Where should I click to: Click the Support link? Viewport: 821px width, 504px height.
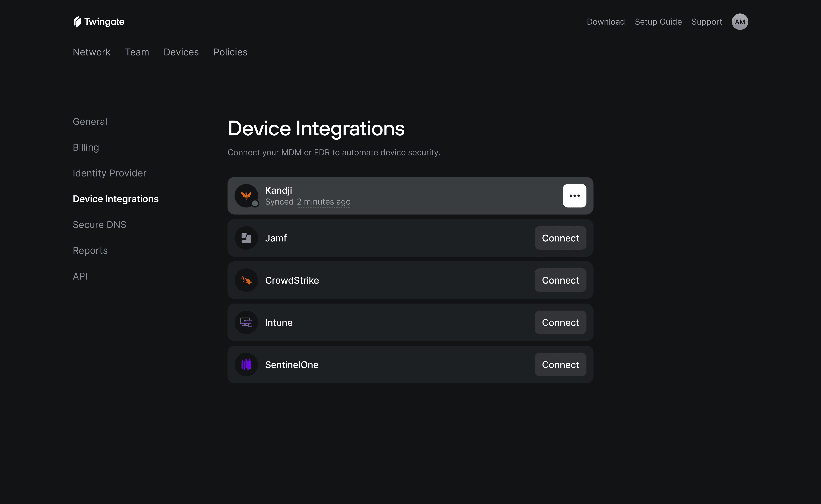707,22
